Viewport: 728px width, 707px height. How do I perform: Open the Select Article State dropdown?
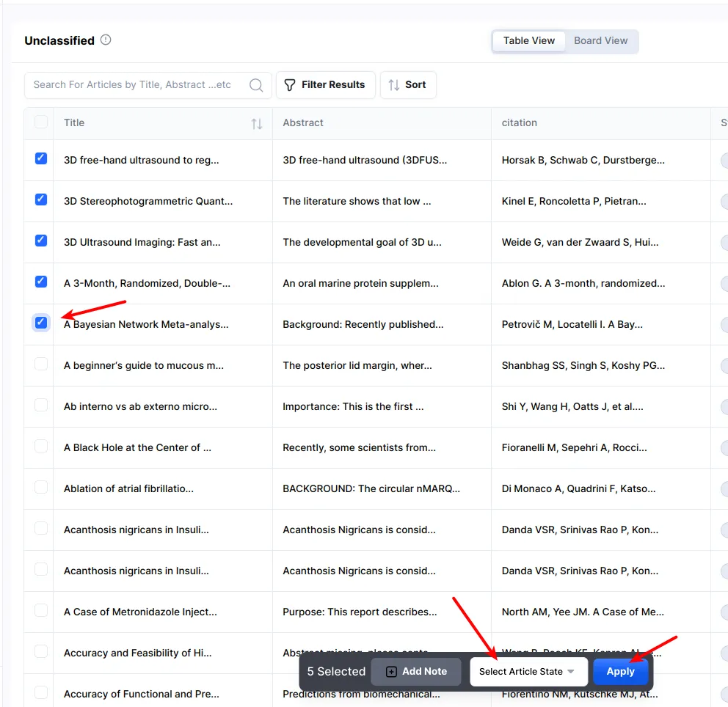(x=527, y=672)
